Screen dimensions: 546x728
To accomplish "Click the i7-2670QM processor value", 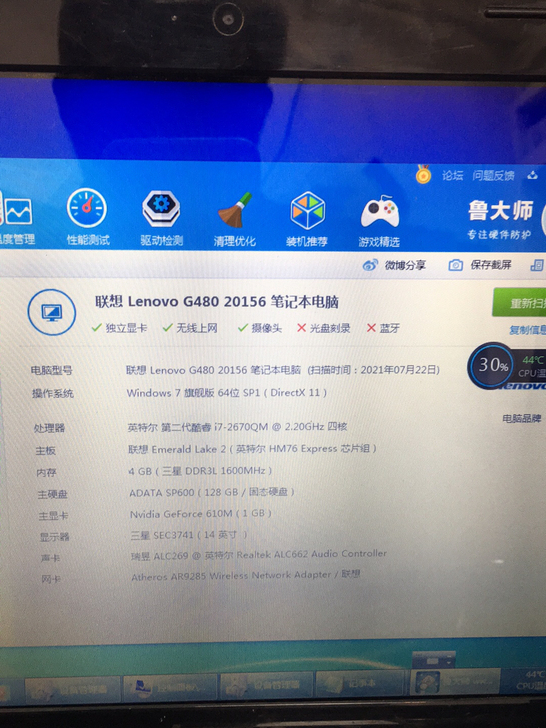I will 237,427.
